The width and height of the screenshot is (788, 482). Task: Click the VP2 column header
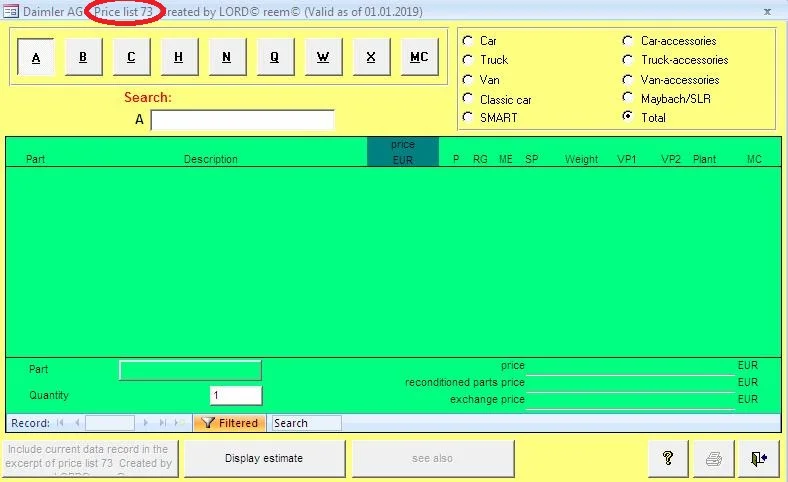(x=671, y=159)
